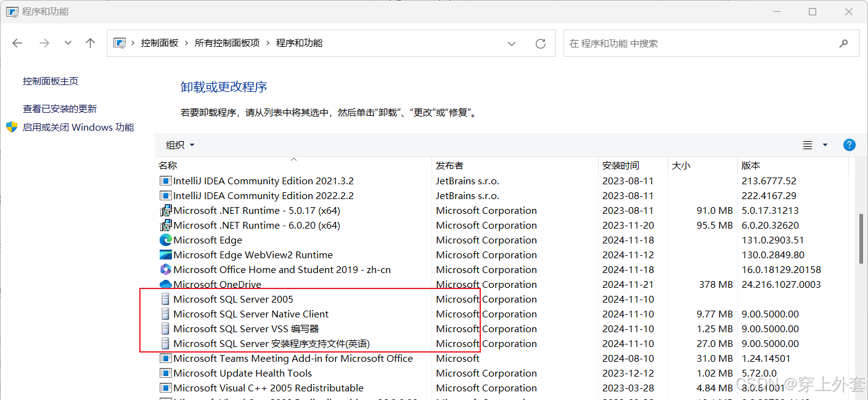Sort by 安装时间 column header
Viewport: 868px width, 400px height.
coord(621,165)
